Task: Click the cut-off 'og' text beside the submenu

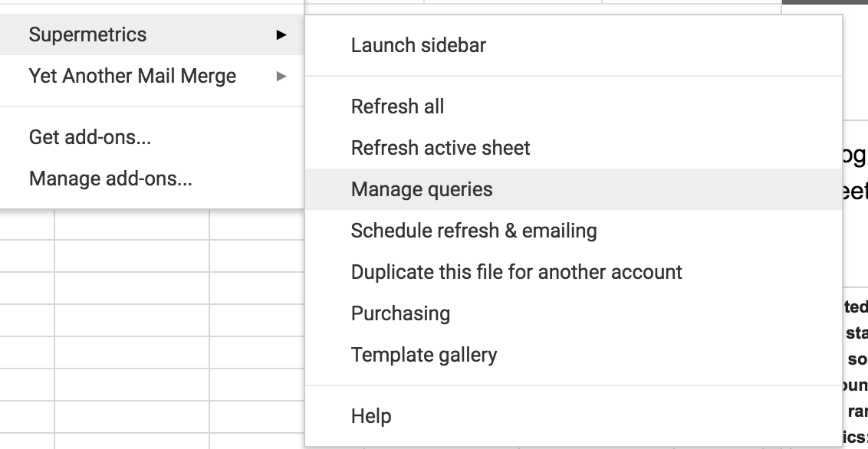Action: [x=854, y=156]
